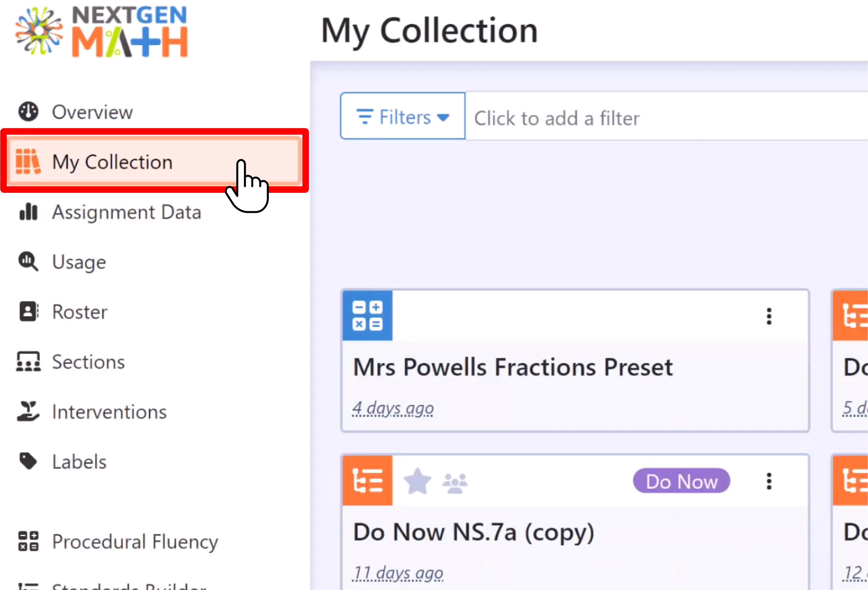Screen dimensions: 868x590
Task: Click the Overview dashboard gauge icon
Action: click(x=28, y=111)
